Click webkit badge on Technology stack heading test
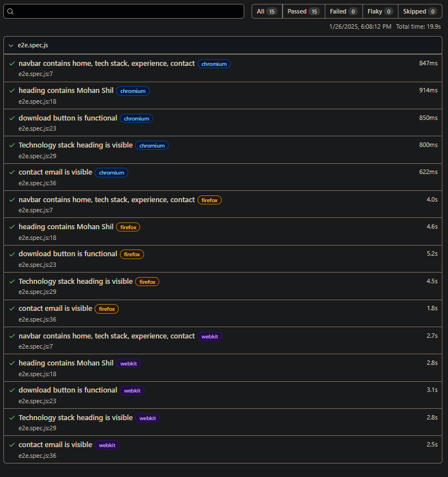The height and width of the screenshot is (477, 448). 147,418
